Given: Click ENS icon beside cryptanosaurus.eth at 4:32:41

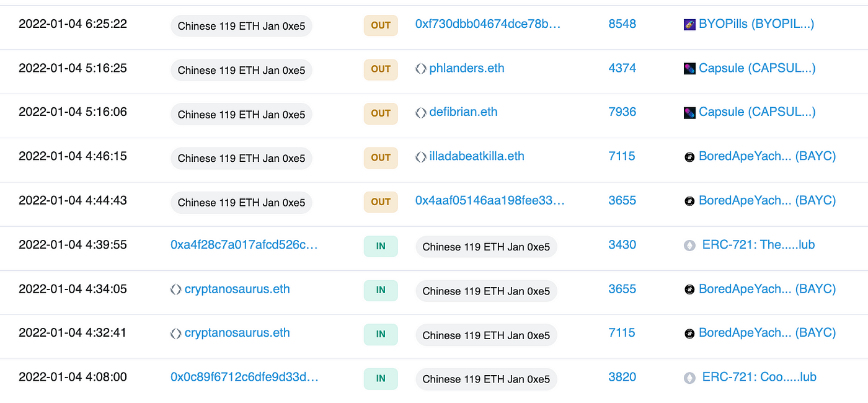Looking at the screenshot, I should [x=176, y=334].
